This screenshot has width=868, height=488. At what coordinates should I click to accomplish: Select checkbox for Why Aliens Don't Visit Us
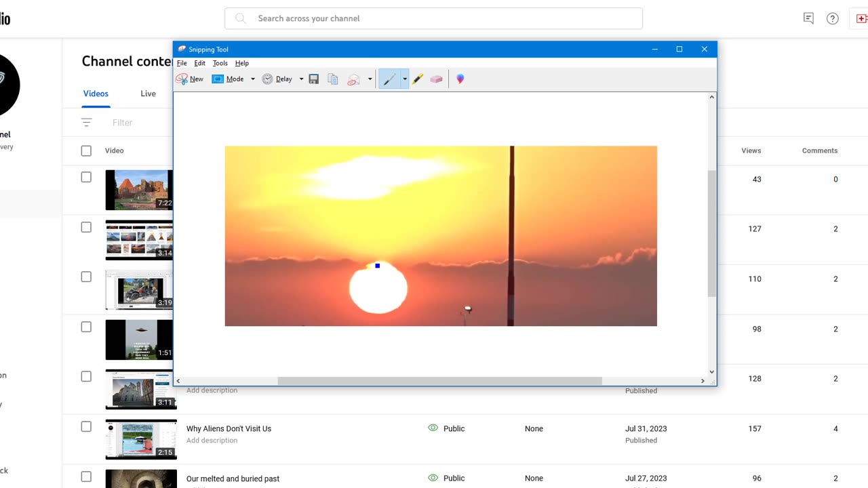click(86, 426)
